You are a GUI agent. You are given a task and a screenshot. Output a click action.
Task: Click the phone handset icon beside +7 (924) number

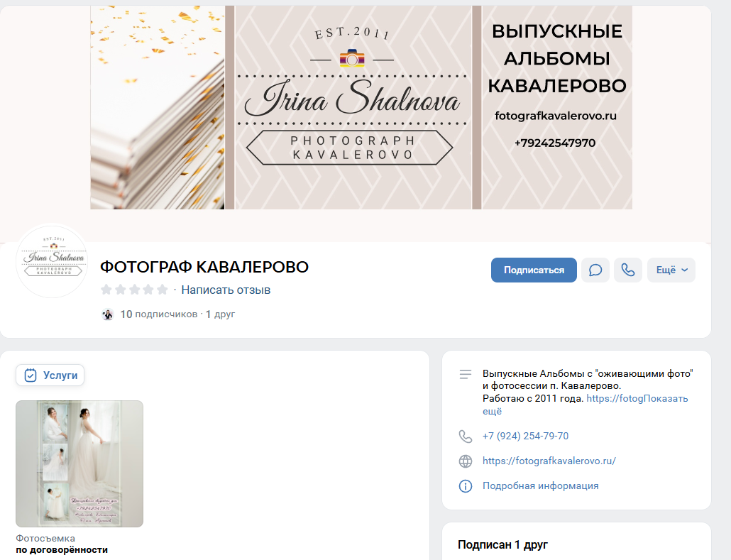[466, 437]
